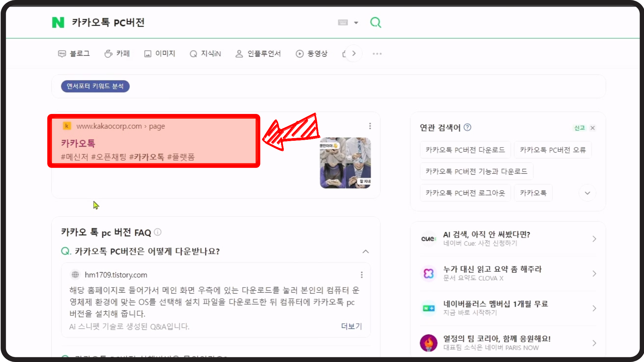
Task: Select the related search chip 카카오톡
Action: (x=533, y=193)
